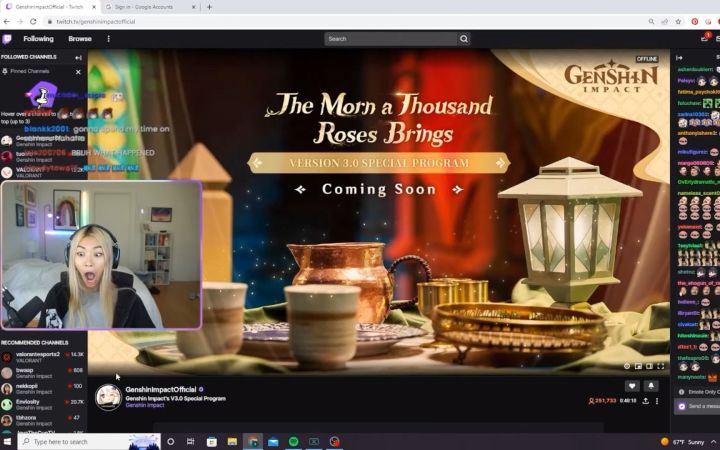Open bwaap recommended channel

pyautogui.click(x=43, y=373)
